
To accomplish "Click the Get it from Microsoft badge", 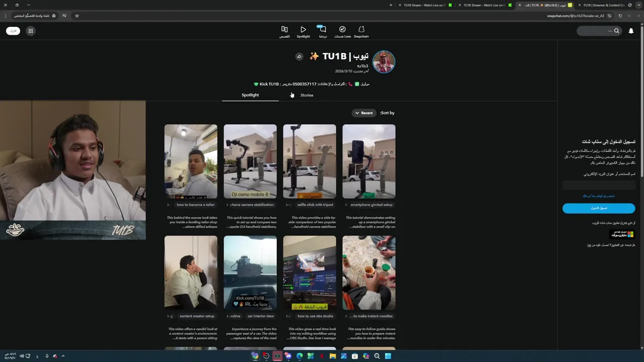I will click(x=622, y=234).
